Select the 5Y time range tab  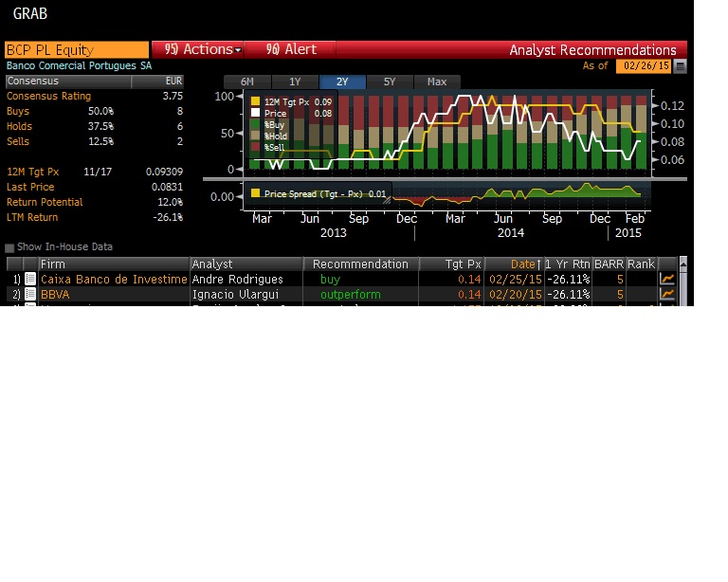390,82
